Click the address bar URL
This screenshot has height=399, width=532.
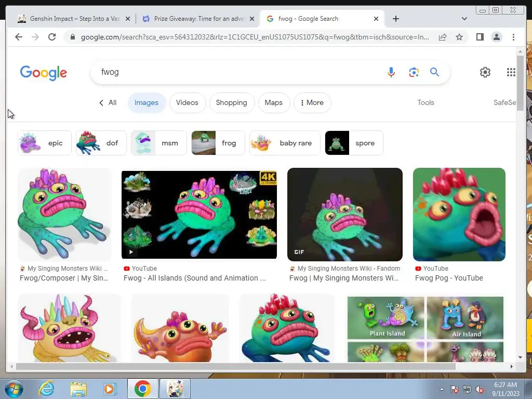pos(255,37)
